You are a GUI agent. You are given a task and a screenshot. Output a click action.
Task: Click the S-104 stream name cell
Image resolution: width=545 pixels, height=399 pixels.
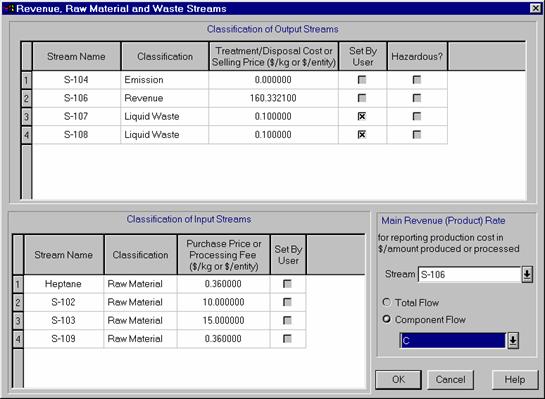[76, 80]
